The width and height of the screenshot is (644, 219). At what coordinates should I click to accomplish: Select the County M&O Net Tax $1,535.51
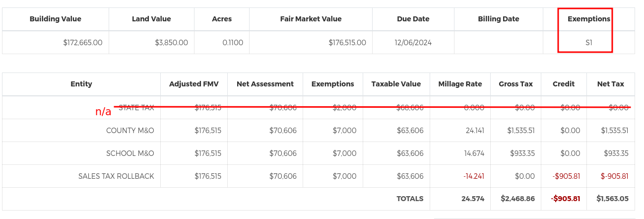(615, 131)
